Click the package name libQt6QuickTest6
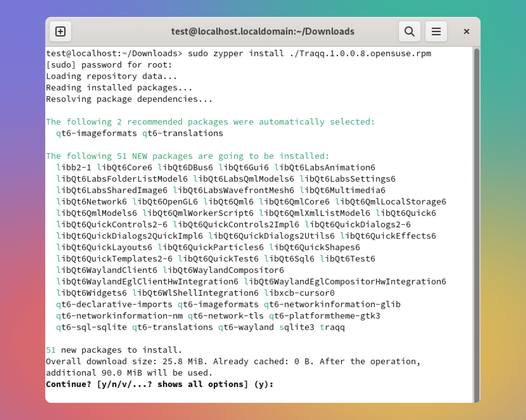Screen dimensions: 526x420 click(218, 259)
